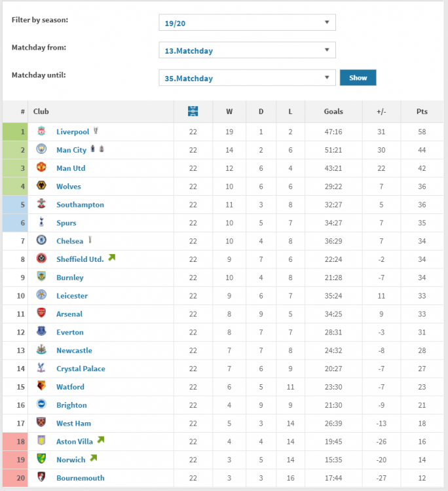This screenshot has height=491, width=448.
Task: Click the Chelsea club crest icon
Action: 41,241
